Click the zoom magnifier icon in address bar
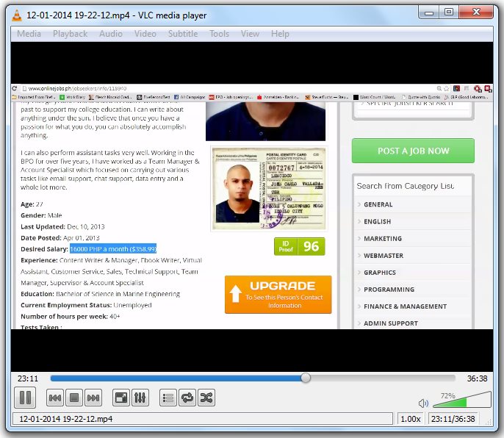The width and height of the screenshot is (504, 438). 439,88
